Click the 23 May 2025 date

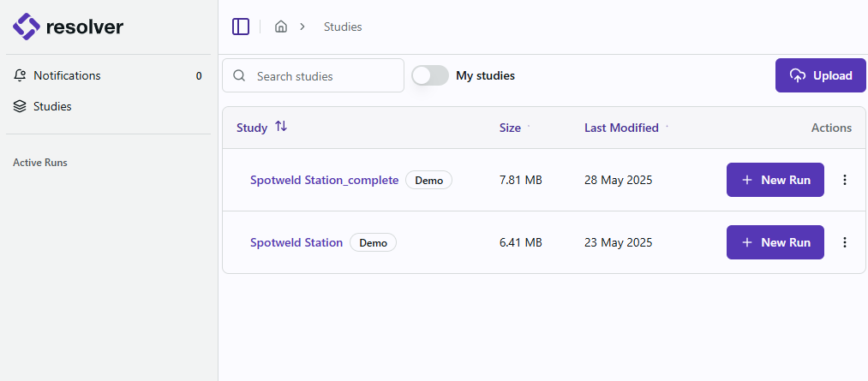point(619,242)
